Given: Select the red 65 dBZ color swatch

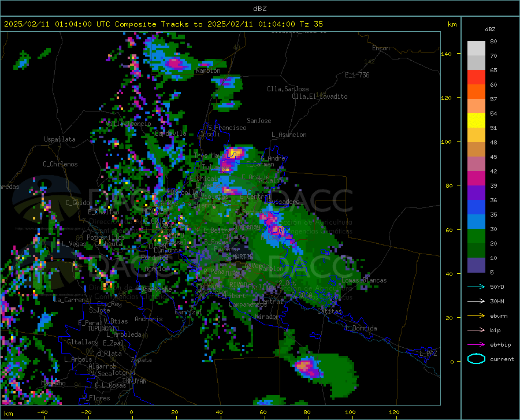Looking at the screenshot, I should [x=476, y=77].
